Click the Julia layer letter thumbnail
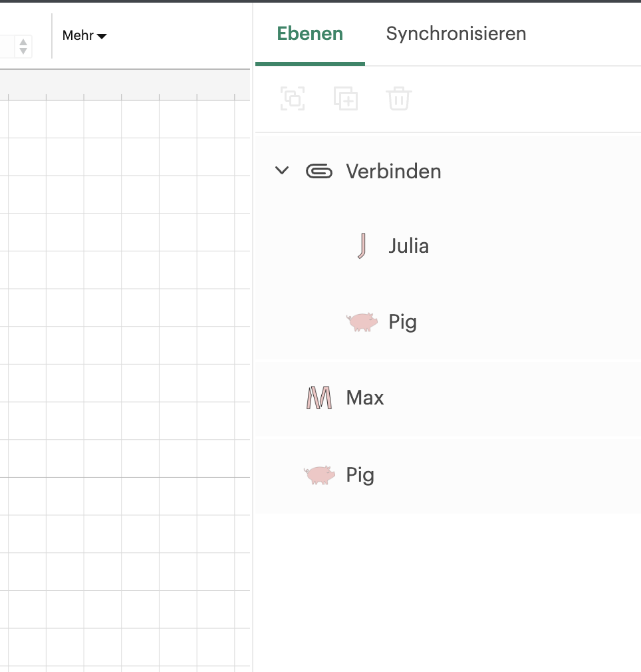 pos(361,246)
